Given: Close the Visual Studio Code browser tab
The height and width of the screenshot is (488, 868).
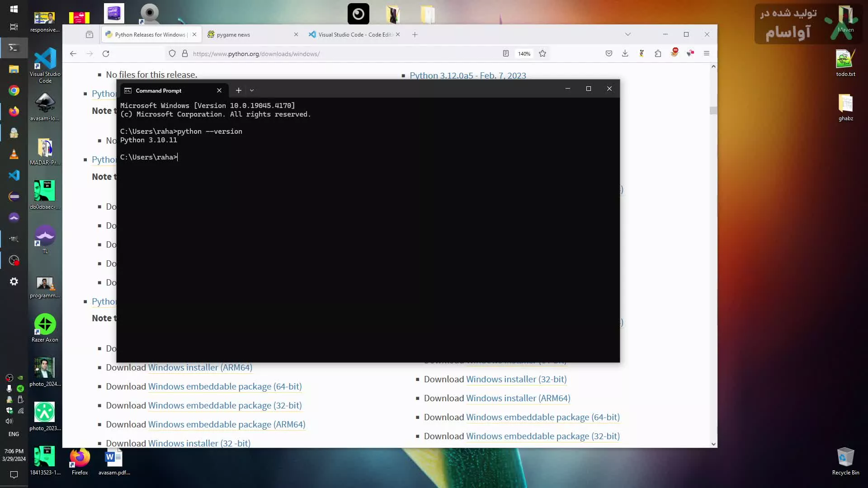Looking at the screenshot, I should 398,34.
